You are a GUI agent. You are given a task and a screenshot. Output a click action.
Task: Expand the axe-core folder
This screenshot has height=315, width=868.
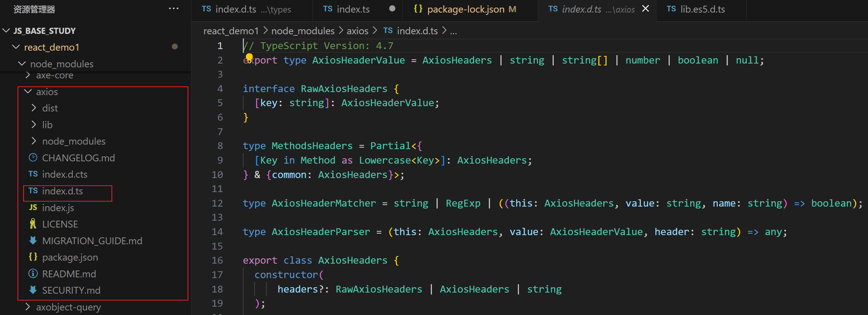point(28,75)
